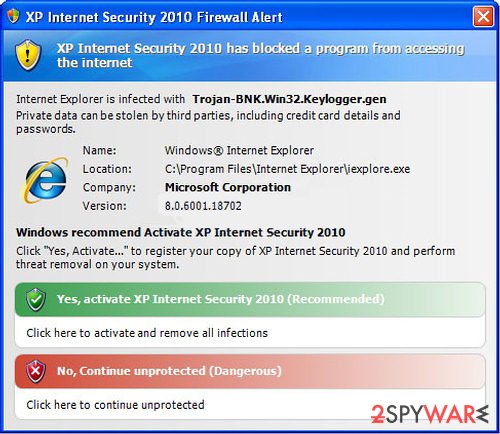Click the Trojan-BNK.Win32.Keylogger.gen threat name
This screenshot has height=434, width=500.
point(289,99)
